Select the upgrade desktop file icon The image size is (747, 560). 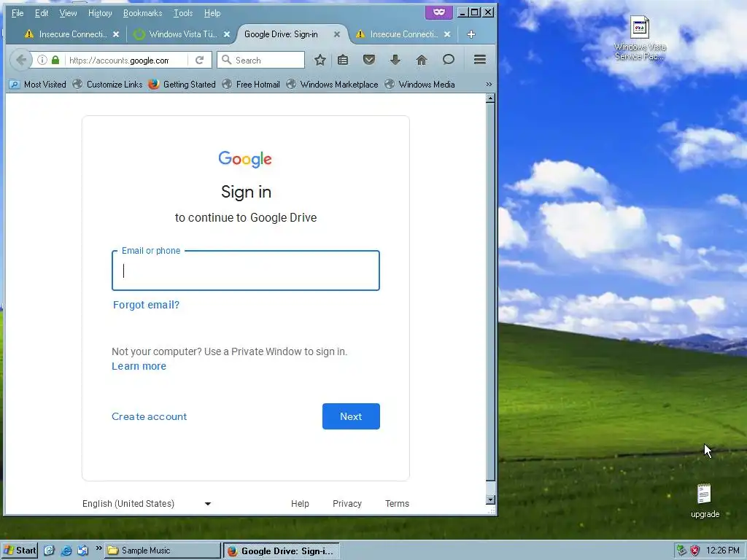[x=705, y=501]
